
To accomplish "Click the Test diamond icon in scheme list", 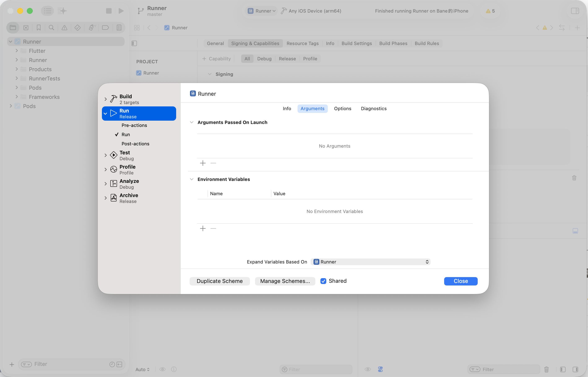I will 113,155.
